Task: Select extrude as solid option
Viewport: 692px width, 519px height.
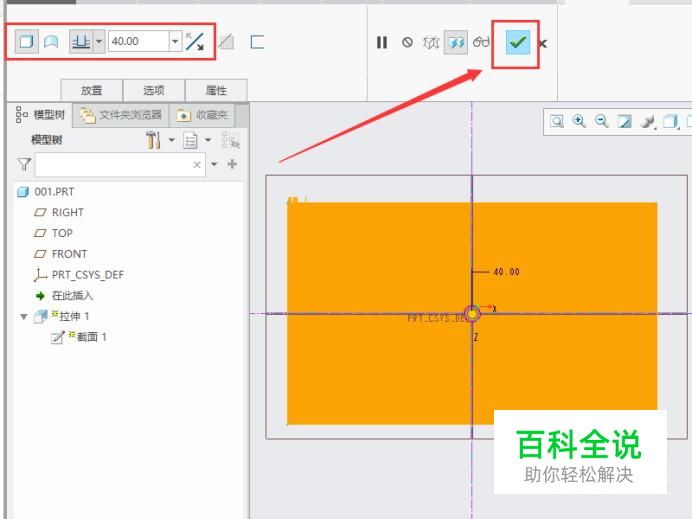Action: click(26, 42)
